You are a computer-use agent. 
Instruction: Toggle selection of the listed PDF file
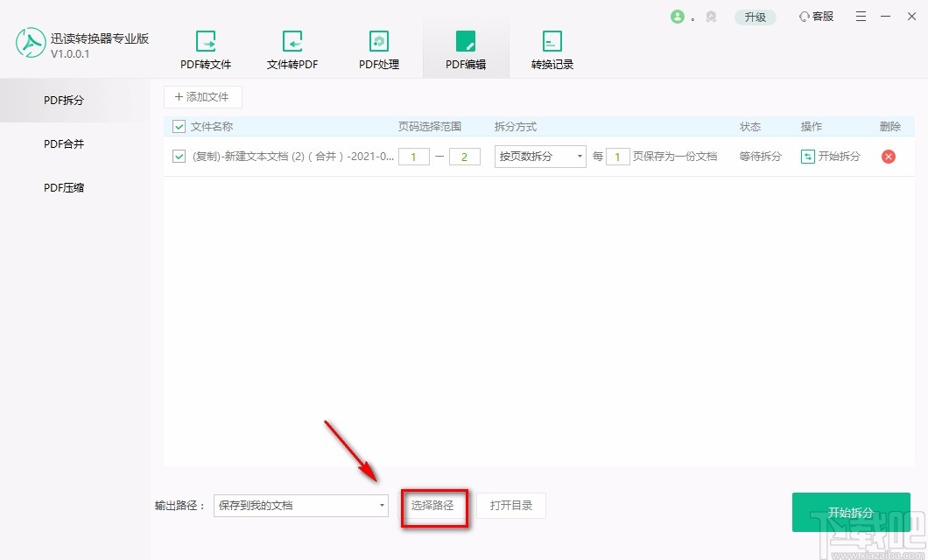click(x=177, y=157)
